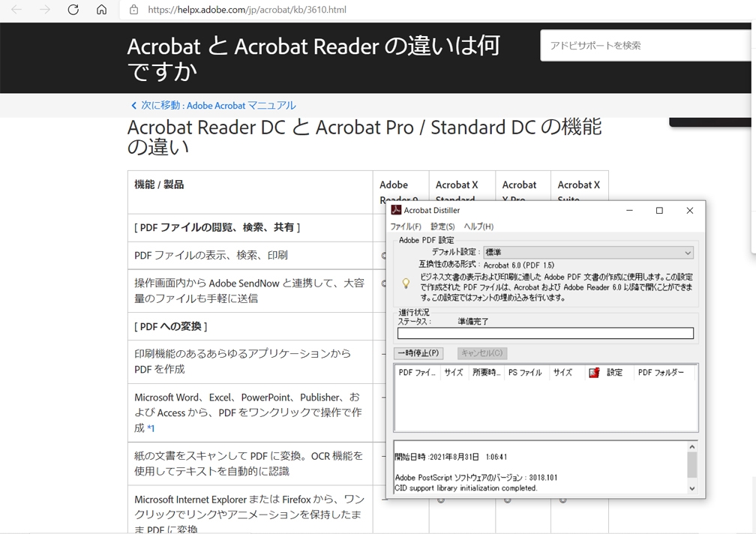Click the down arrow of the log scrollbar

click(692, 488)
